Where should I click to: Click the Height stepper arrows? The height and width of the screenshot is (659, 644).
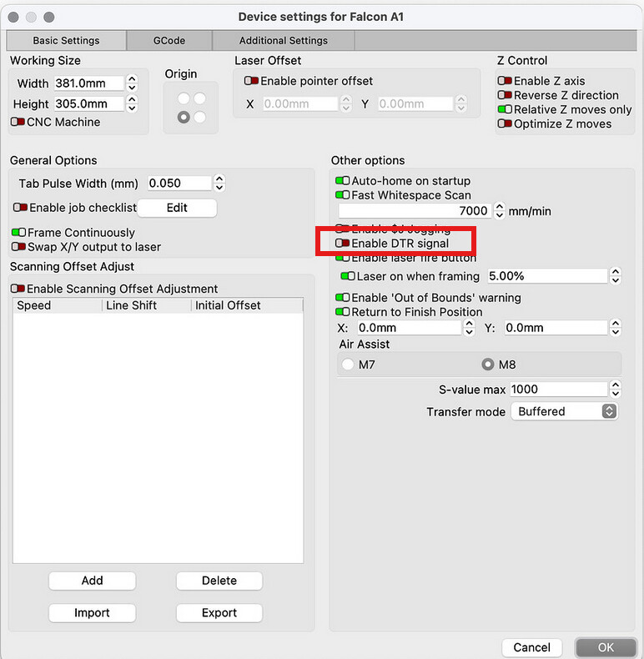(x=132, y=103)
